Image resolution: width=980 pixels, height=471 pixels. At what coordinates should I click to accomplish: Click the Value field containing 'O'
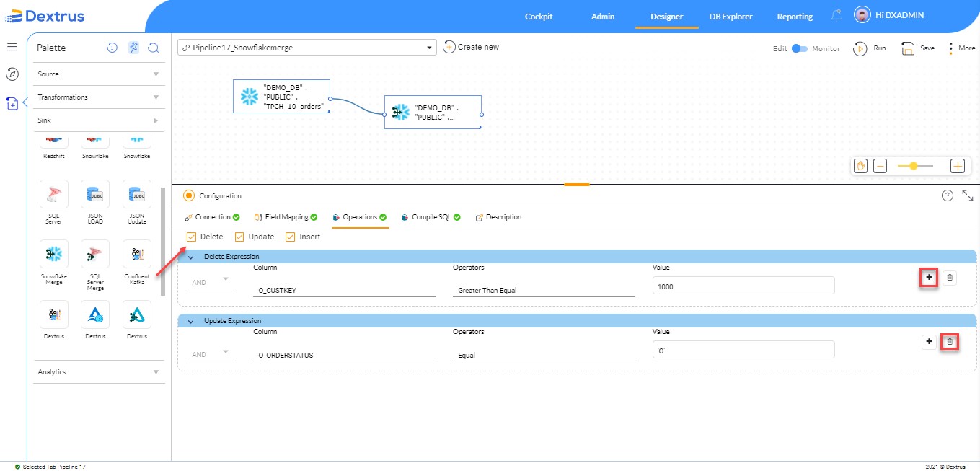click(x=743, y=350)
